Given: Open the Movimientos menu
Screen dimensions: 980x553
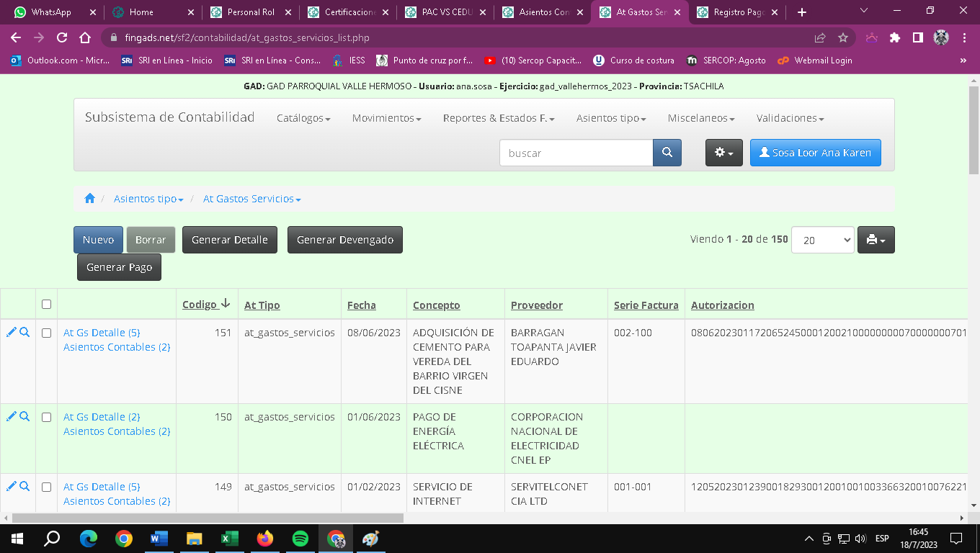Looking at the screenshot, I should [386, 118].
